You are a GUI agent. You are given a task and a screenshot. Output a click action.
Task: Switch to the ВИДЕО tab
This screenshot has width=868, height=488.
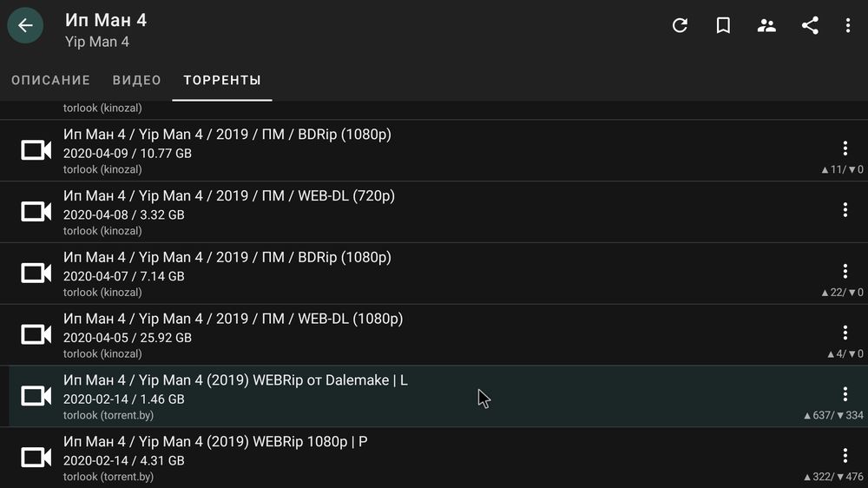(137, 80)
